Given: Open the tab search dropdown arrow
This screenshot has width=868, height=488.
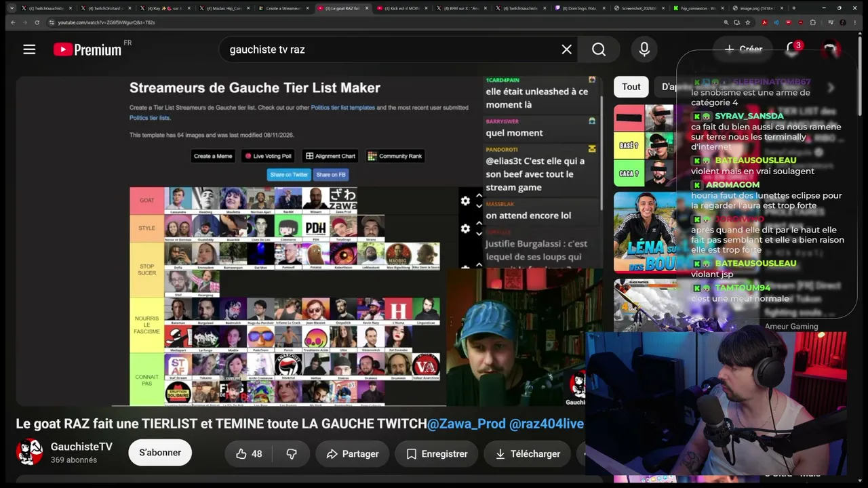Looking at the screenshot, I should tap(12, 8).
